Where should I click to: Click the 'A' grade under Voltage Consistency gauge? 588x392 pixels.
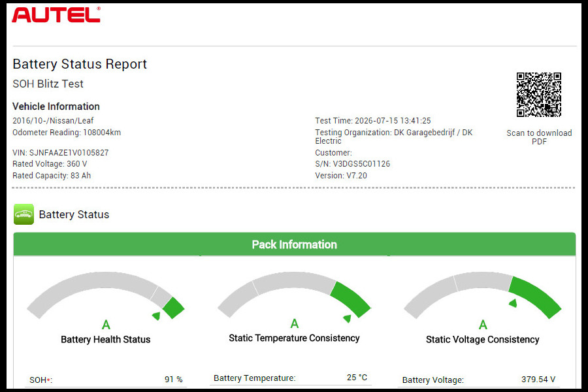(483, 325)
